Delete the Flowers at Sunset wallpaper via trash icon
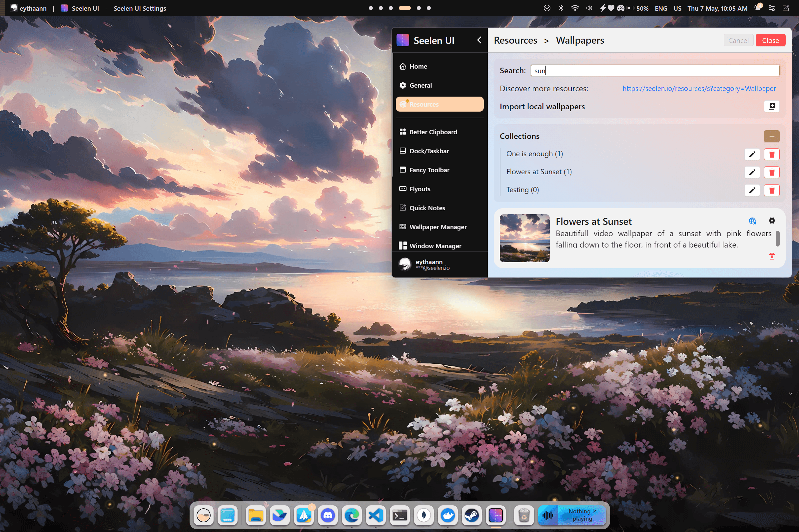 pos(772,256)
